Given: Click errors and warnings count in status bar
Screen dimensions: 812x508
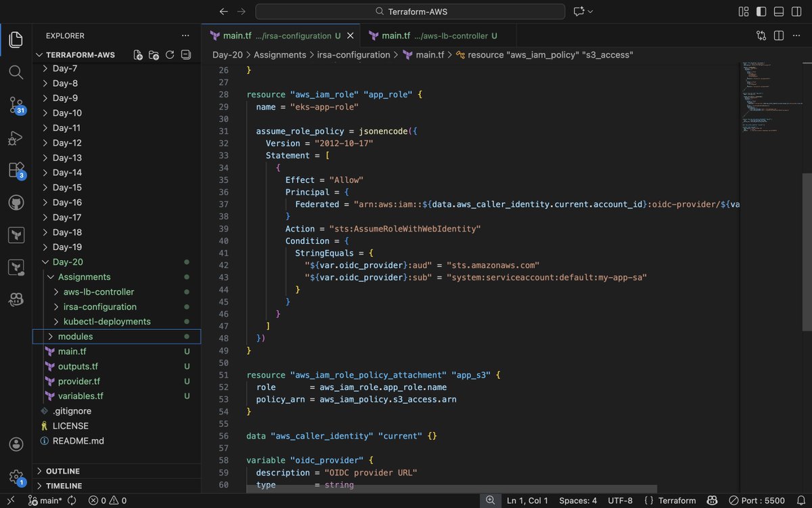Looking at the screenshot, I should 107,501.
